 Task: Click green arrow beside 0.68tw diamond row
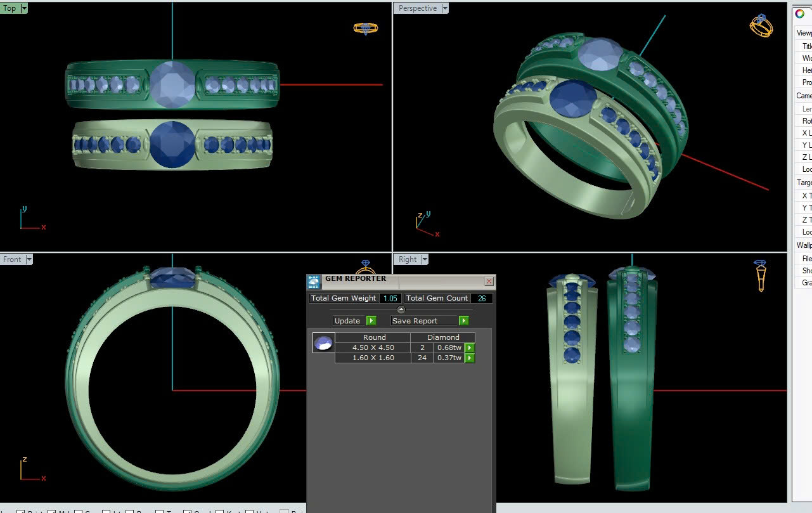tap(470, 347)
